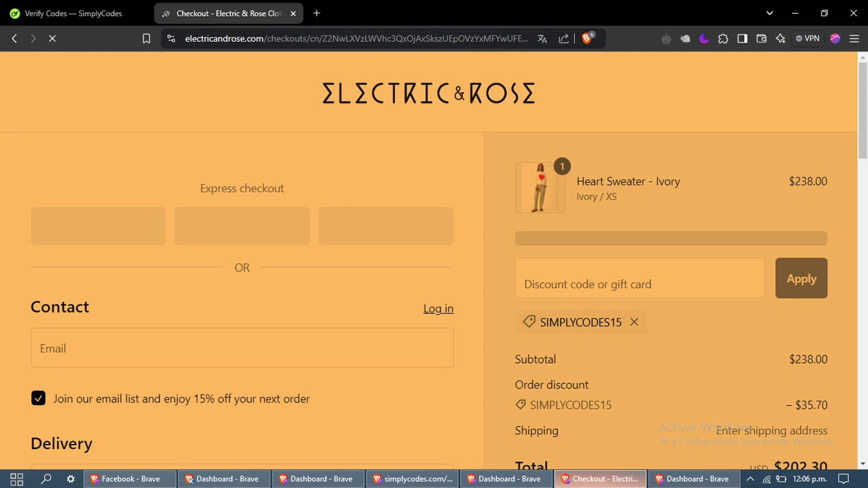Click the address bar URL
The width and height of the screenshot is (868, 488).
click(356, 39)
